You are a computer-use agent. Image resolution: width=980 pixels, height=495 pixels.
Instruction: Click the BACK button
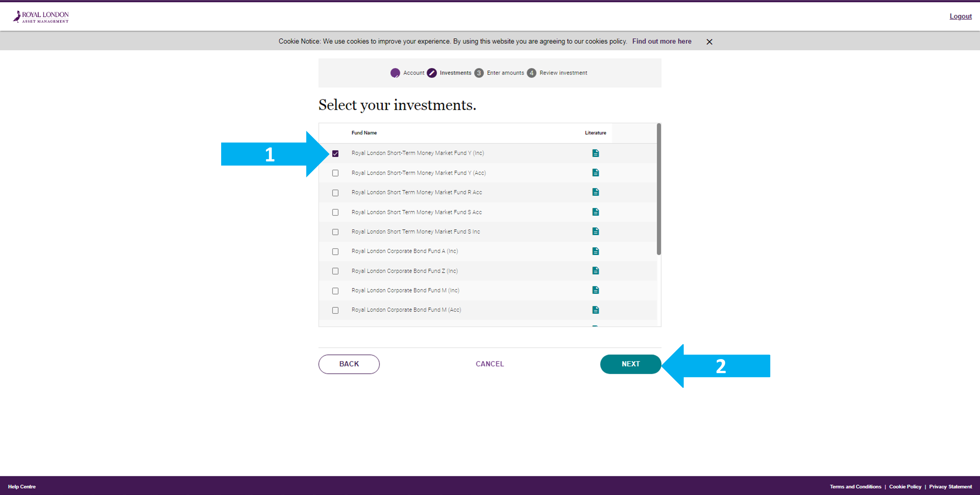[349, 364]
